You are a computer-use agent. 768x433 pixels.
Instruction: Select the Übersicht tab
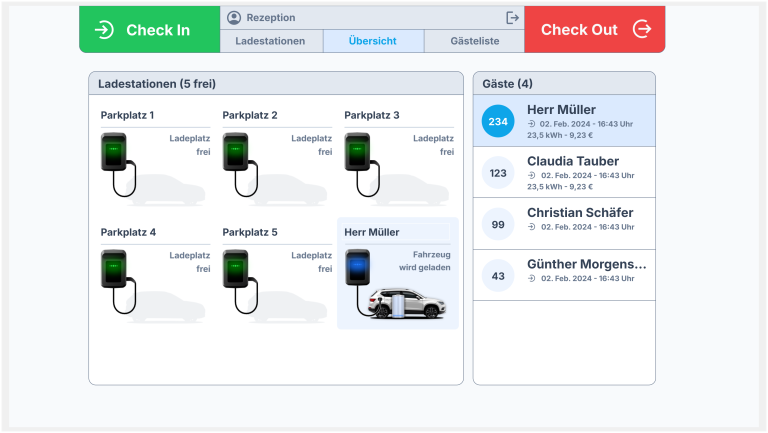pyautogui.click(x=373, y=41)
